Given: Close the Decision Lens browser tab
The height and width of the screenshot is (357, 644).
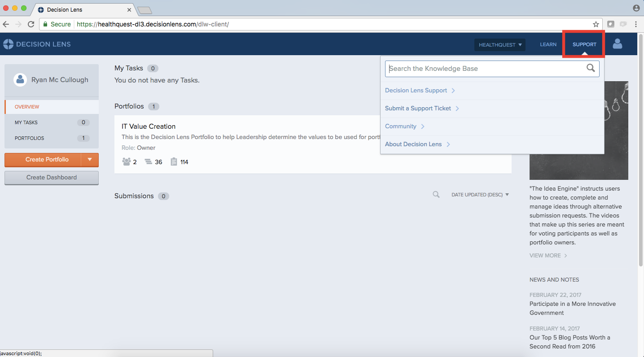Looking at the screenshot, I should (129, 9).
